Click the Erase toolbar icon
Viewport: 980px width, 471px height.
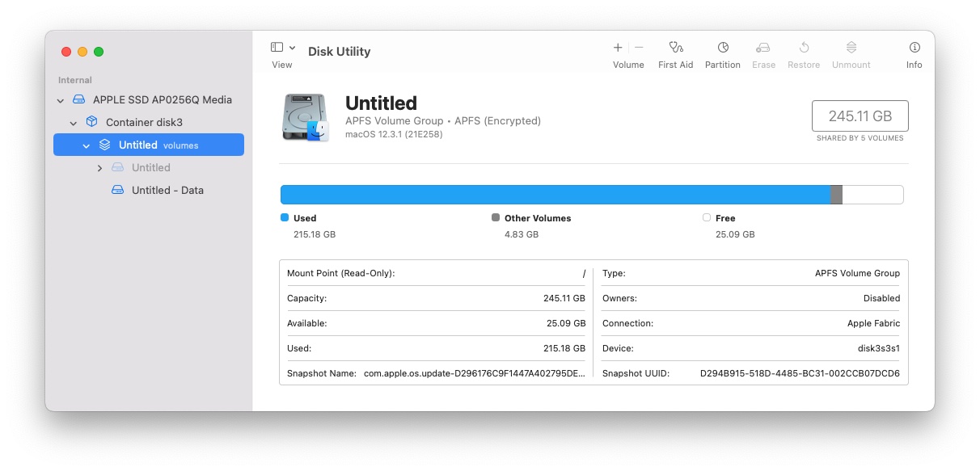(763, 48)
